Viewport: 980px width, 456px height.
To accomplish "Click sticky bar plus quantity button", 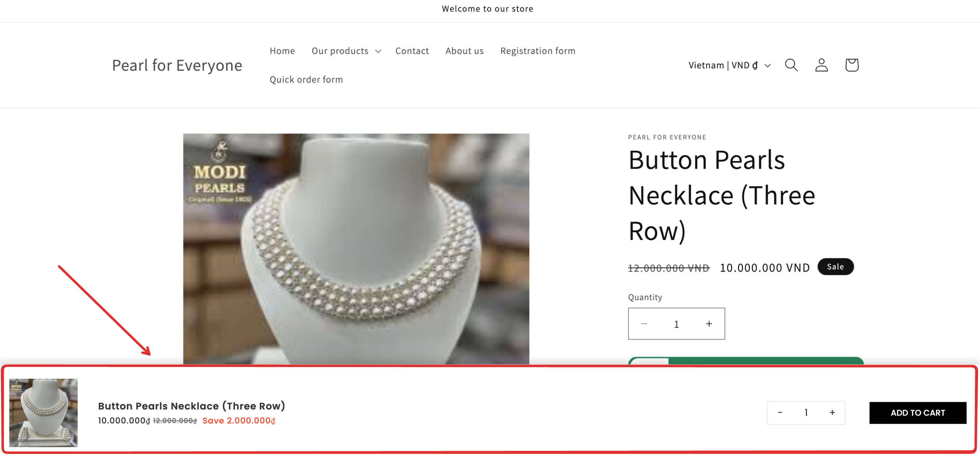I will coord(832,413).
